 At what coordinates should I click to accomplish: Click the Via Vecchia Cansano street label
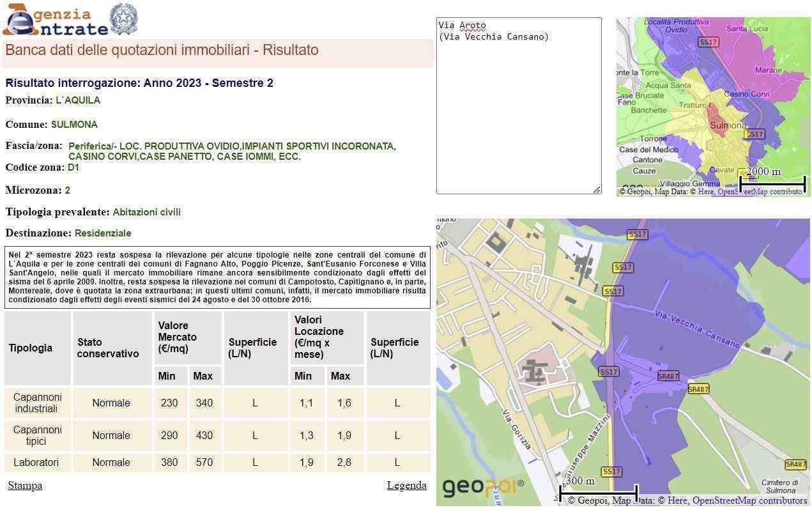pyautogui.click(x=697, y=330)
